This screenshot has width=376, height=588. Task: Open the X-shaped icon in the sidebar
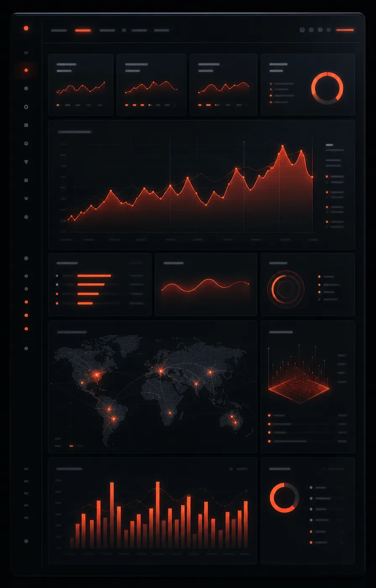26,198
